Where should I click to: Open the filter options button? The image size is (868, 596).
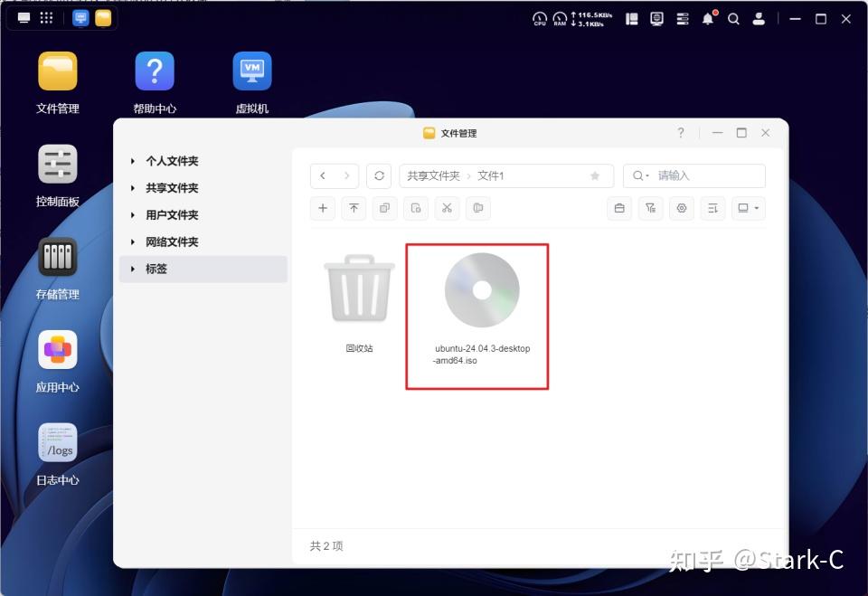click(650, 208)
